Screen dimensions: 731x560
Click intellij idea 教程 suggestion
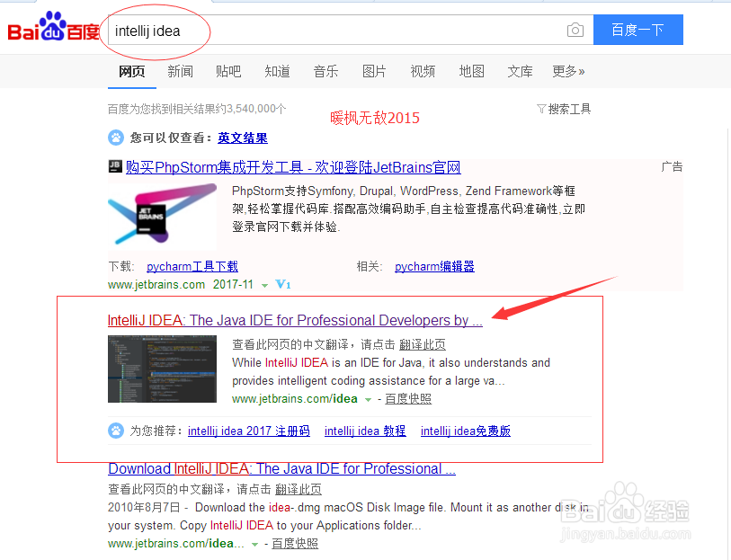(365, 431)
